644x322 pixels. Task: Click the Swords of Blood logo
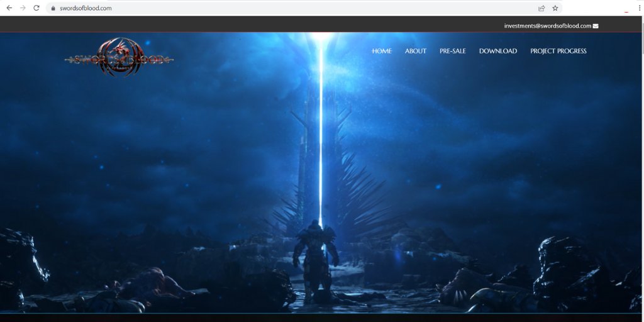119,57
